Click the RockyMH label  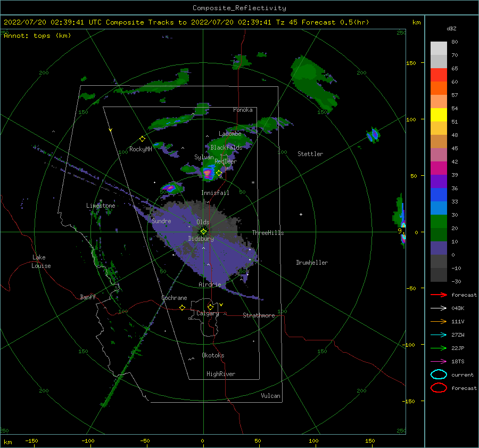pos(141,149)
